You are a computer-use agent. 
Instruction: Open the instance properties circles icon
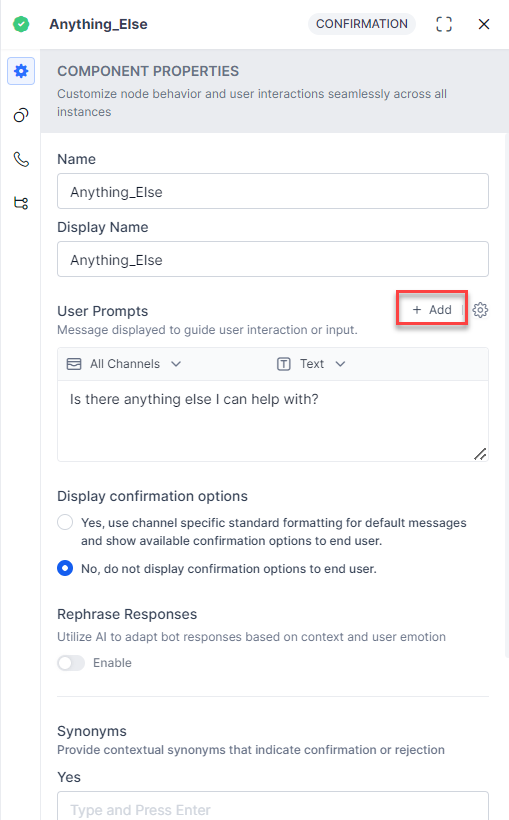21,115
